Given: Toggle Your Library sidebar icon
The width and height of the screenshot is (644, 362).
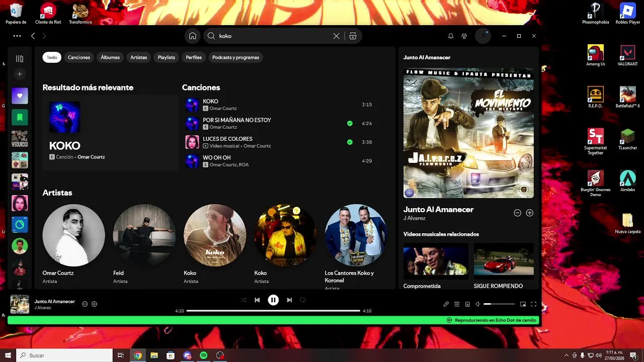Looking at the screenshot, I should coord(20,59).
